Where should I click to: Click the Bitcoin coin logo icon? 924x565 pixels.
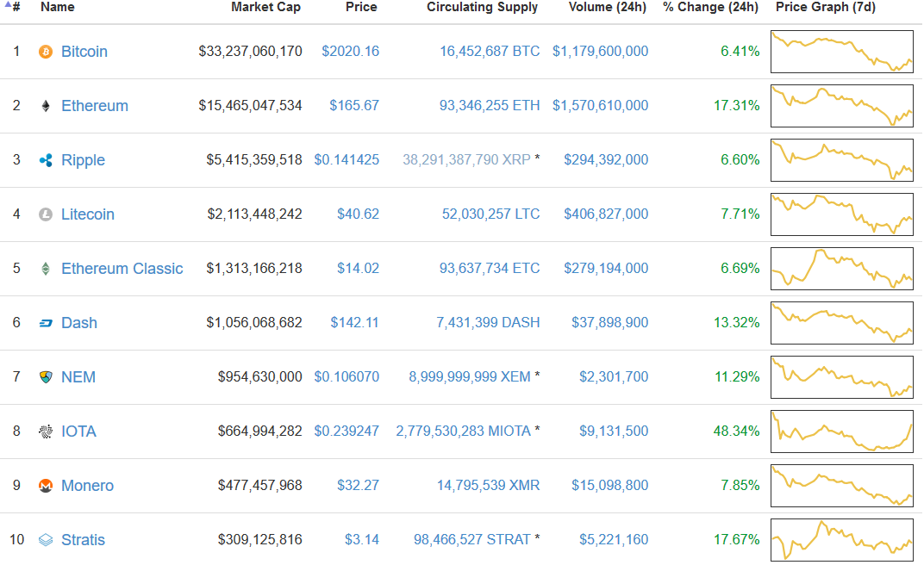point(46,52)
